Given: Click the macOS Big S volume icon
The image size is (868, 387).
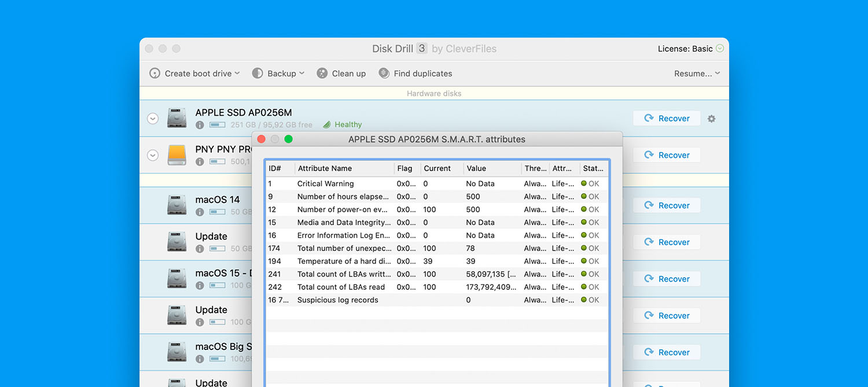Looking at the screenshot, I should 177,352.
